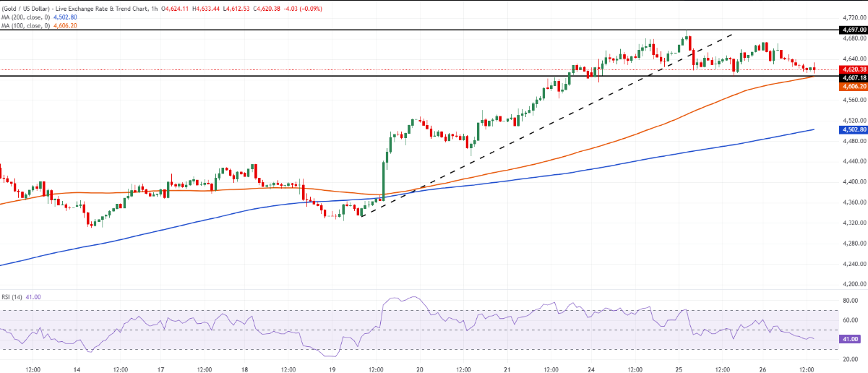Click the -4.03 (-0.09%) change value
Image resolution: width=868 pixels, height=373 pixels.
coord(303,8)
